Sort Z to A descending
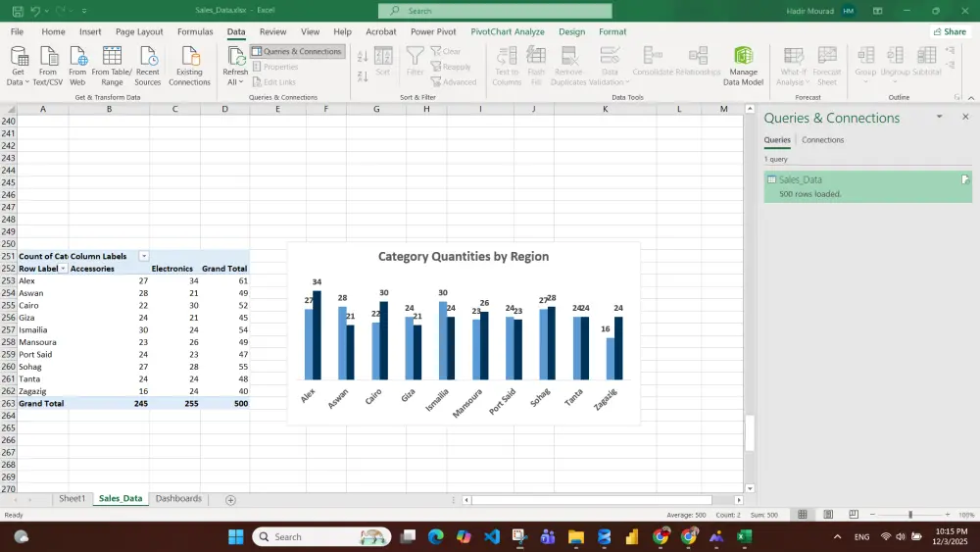The image size is (980, 552). pyautogui.click(x=363, y=76)
